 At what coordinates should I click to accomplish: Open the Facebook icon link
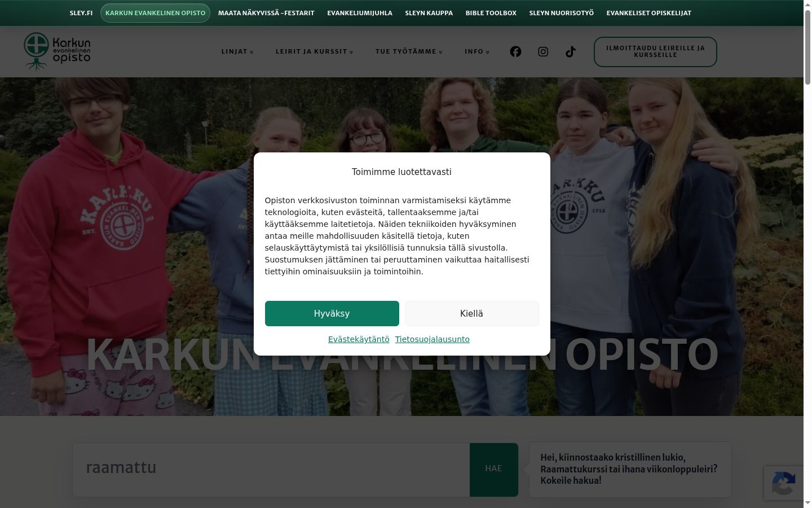tap(515, 51)
